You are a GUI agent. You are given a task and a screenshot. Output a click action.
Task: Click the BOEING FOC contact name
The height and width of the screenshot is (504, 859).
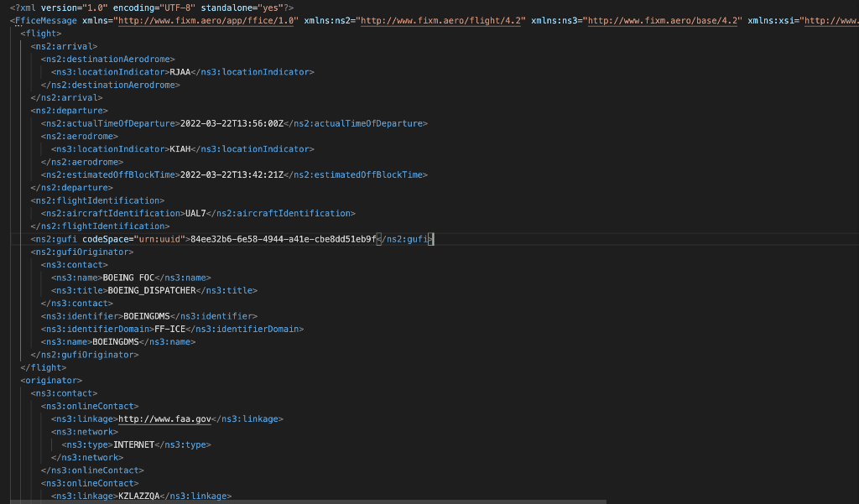click(127, 277)
